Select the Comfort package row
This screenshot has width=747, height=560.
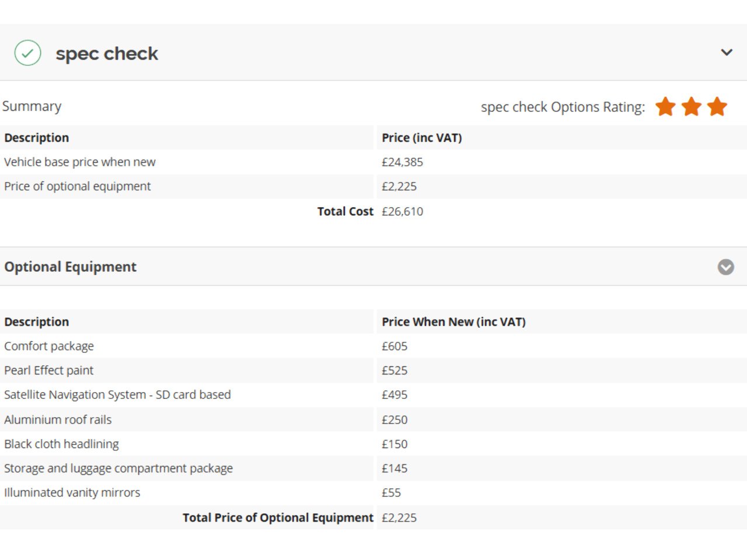coord(49,346)
